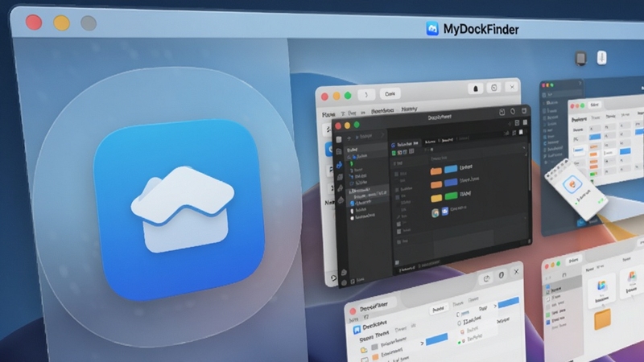Close the light window with its X
Viewport: 644px width, 362px height.
point(512,87)
